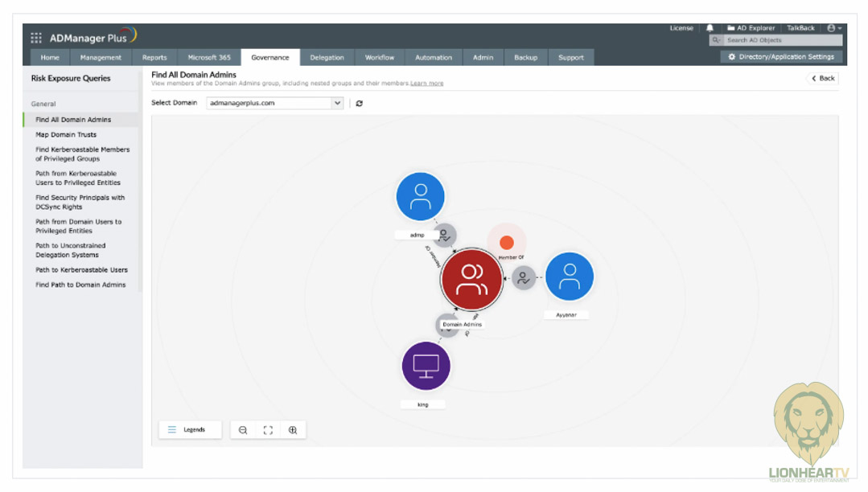Switch to the Delegation tab
The width and height of the screenshot is (868, 492).
coord(327,58)
